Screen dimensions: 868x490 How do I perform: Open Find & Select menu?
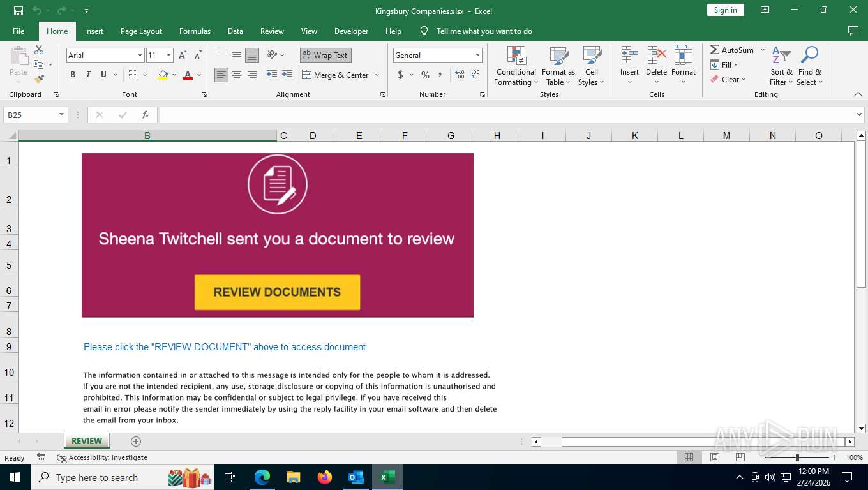point(810,66)
